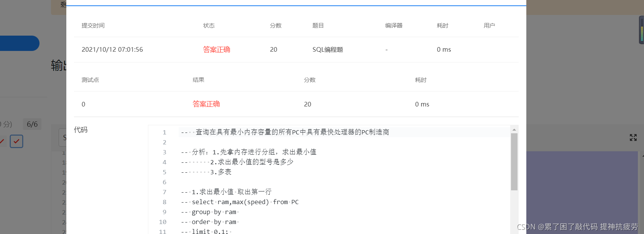Click the 耗时 header in submission table
The width and height of the screenshot is (644, 234).
click(x=442, y=26)
